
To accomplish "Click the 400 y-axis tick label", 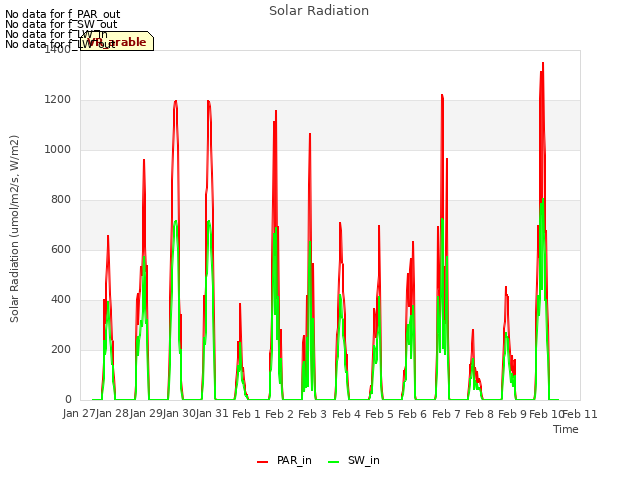I will (61, 300).
